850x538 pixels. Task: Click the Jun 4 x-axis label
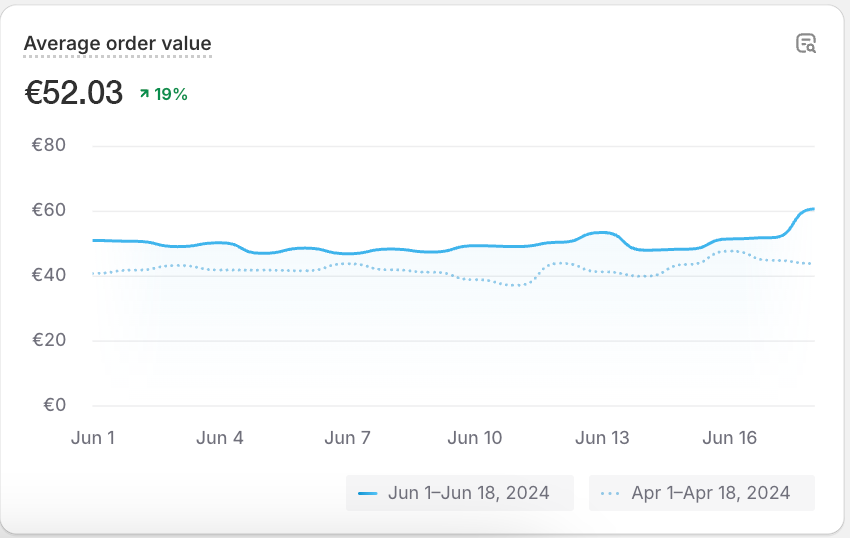click(220, 438)
